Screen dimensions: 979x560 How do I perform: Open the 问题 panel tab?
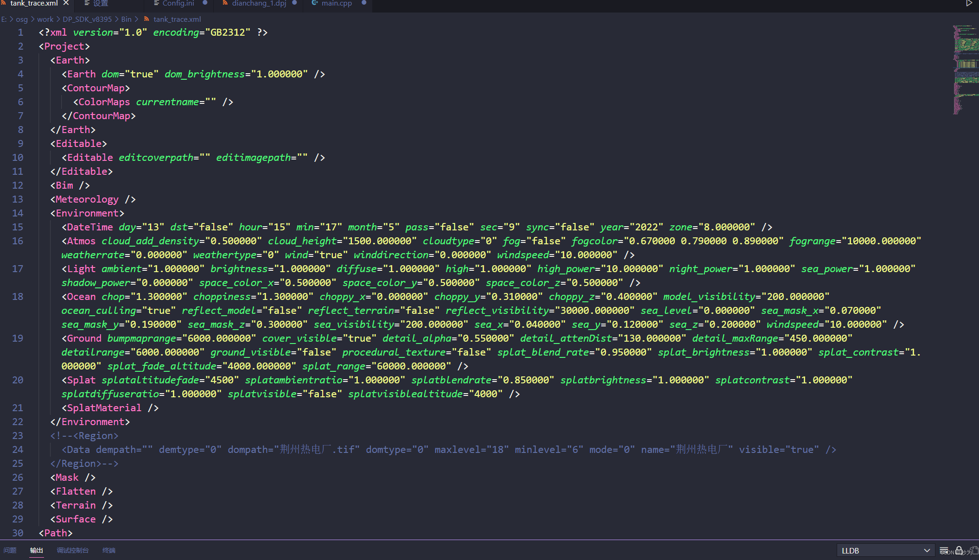10,550
